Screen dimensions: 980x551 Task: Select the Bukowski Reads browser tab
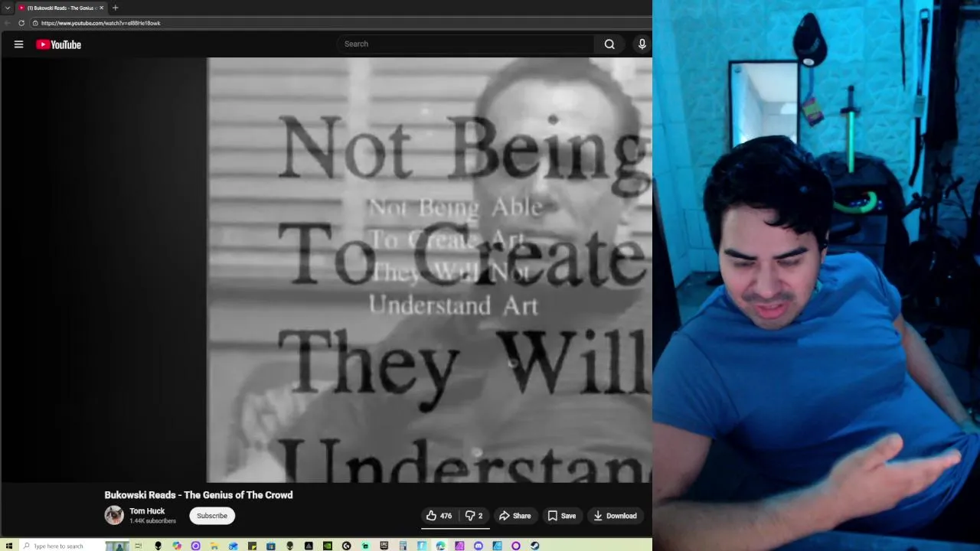pyautogui.click(x=60, y=8)
